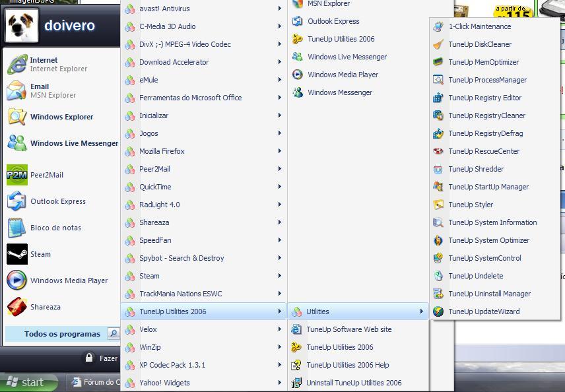Open Velox program folder

pyautogui.click(x=203, y=329)
